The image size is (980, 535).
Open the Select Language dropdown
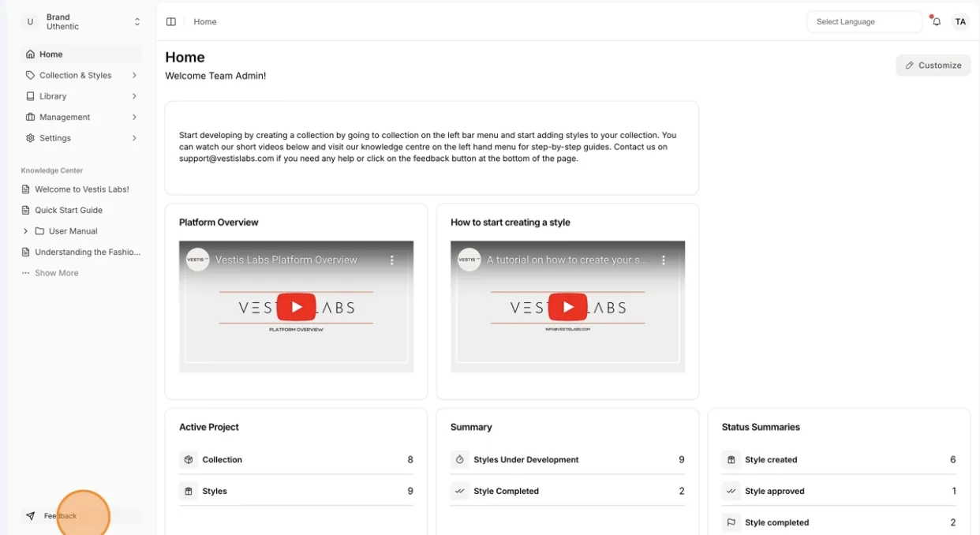click(x=864, y=22)
